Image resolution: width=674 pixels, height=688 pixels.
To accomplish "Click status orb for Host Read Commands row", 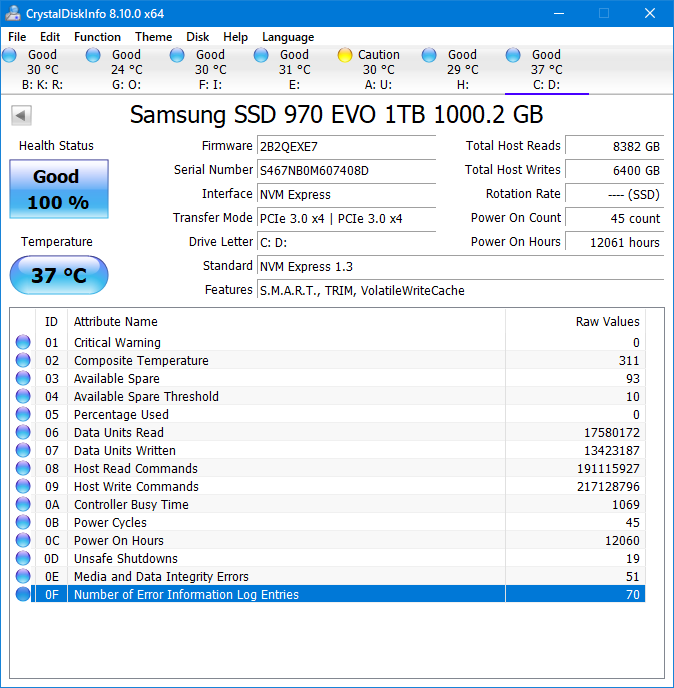I will [23, 468].
